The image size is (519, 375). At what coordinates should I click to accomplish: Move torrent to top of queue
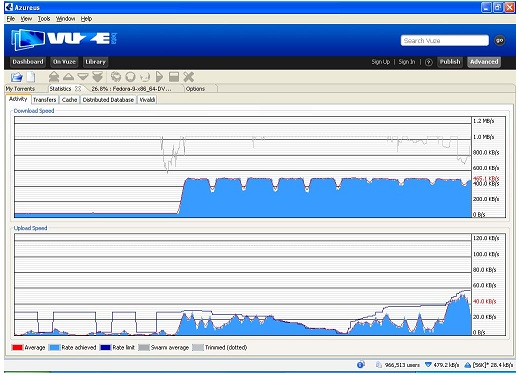54,77
